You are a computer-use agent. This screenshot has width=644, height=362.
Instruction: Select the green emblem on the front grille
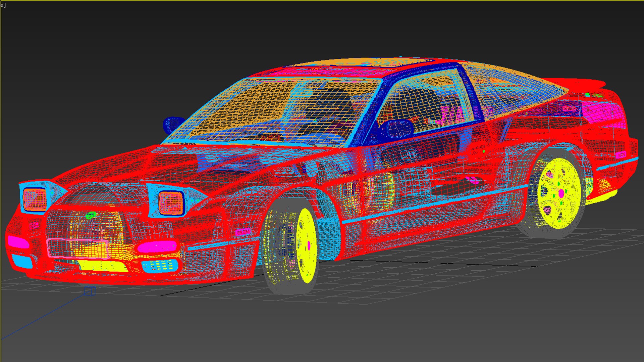(x=91, y=215)
